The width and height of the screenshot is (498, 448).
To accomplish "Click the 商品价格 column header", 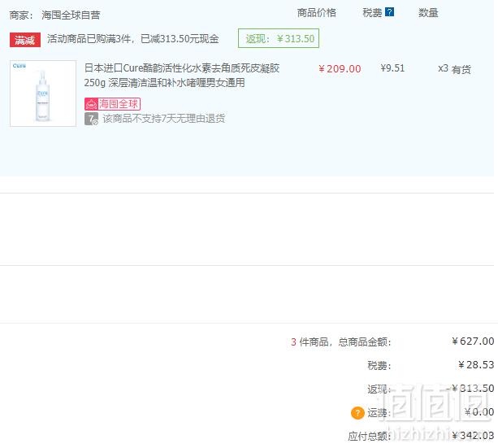I will pos(316,13).
